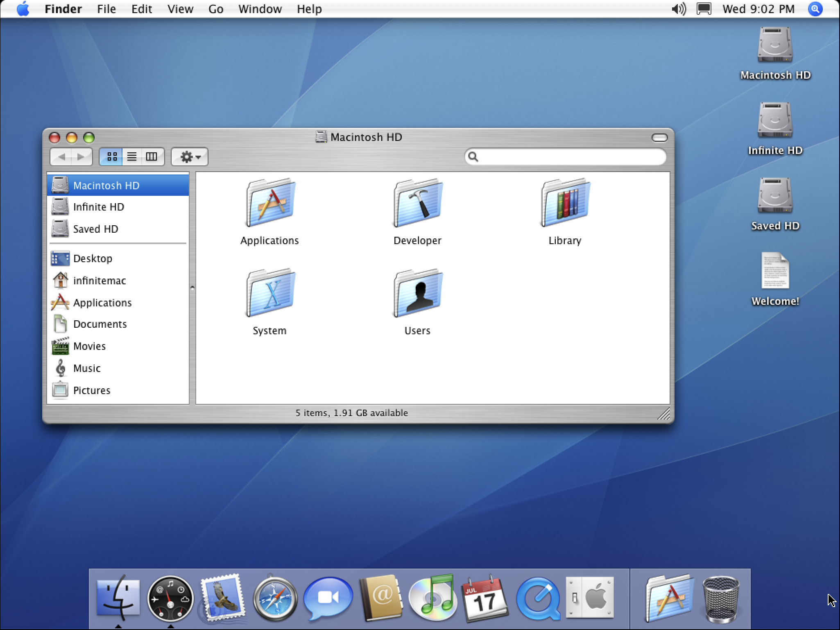Switch Finder to icon view
Image resolution: width=840 pixels, height=630 pixels.
112,156
